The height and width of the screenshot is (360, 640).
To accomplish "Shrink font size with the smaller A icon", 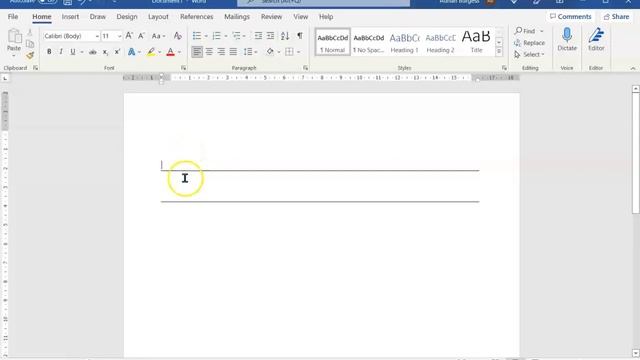I will (x=141, y=36).
